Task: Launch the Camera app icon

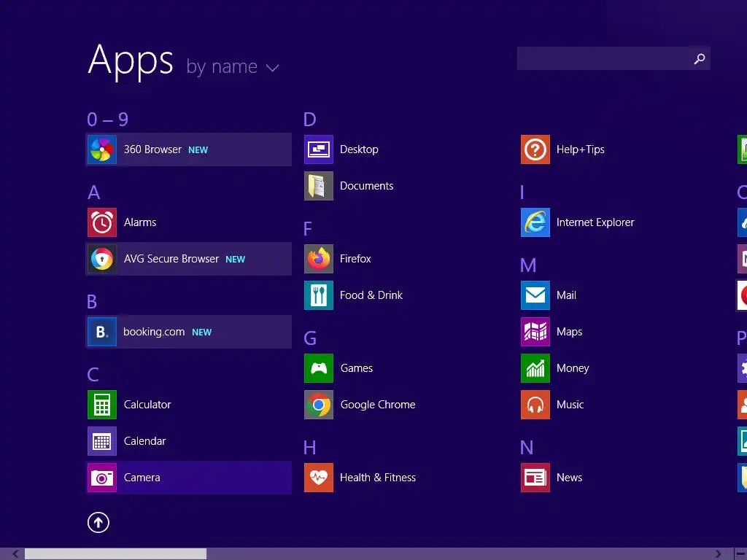Action: pos(102,478)
